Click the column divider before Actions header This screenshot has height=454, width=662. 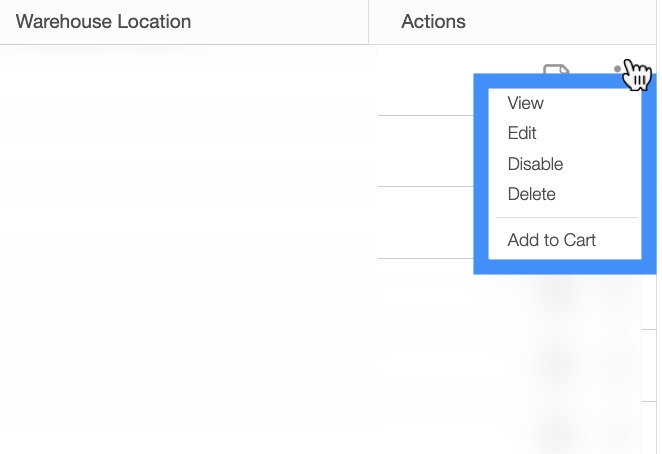point(369,21)
